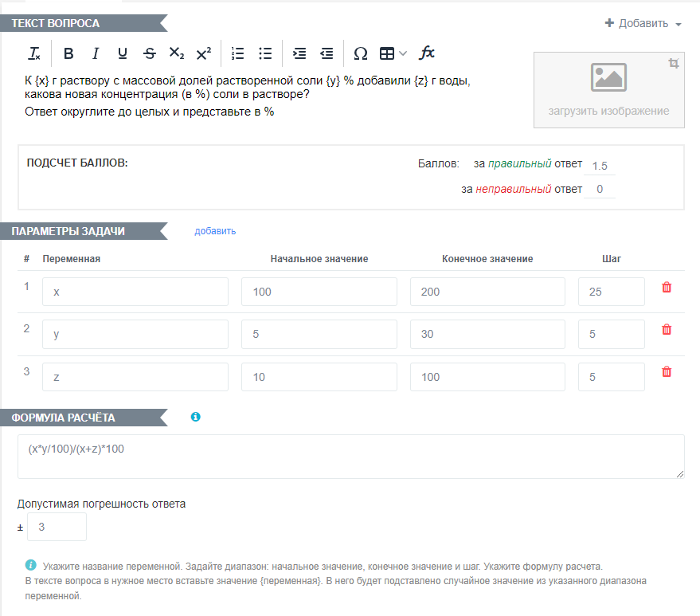The image size is (700, 616).
Task: Toggle strikethrough formatting
Action: 150,53
